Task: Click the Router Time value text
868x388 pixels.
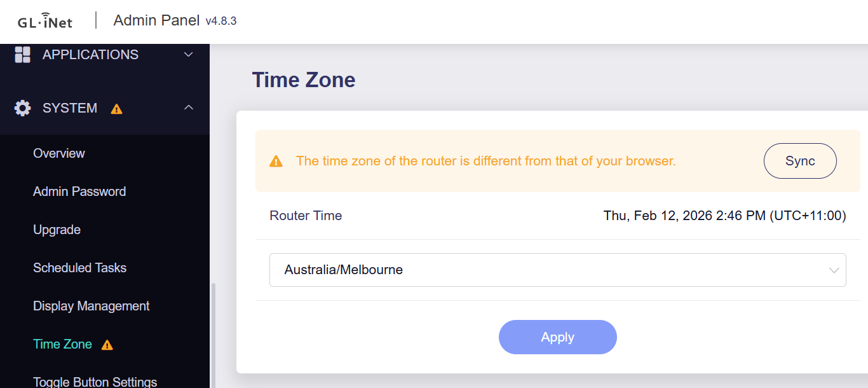Action: coord(724,216)
